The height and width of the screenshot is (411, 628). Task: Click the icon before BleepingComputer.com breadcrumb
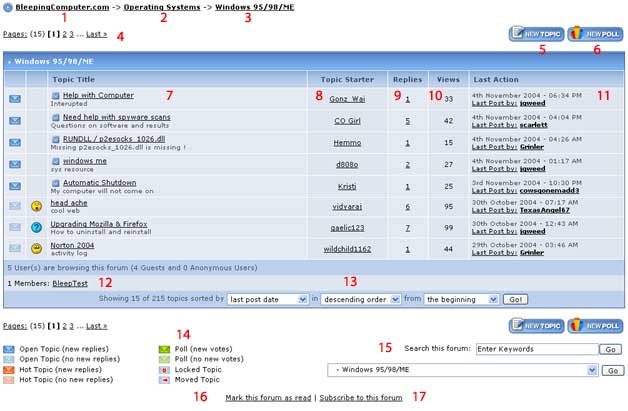[8, 7]
